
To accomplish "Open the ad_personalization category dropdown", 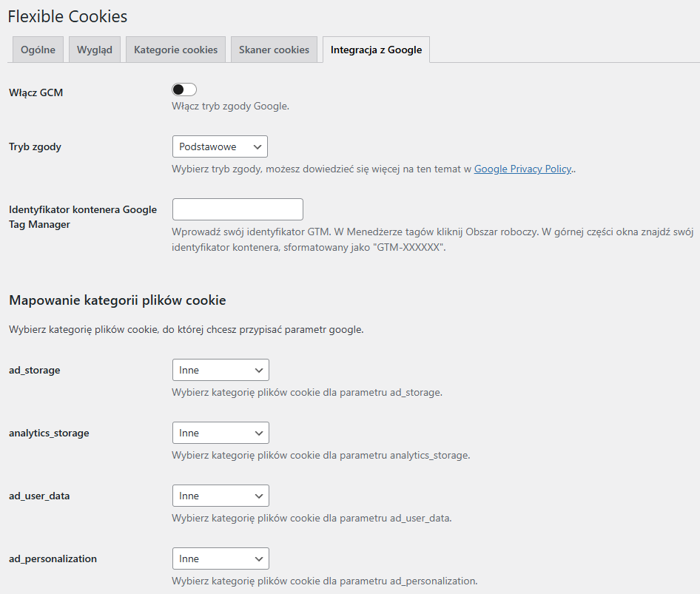I will [x=221, y=558].
